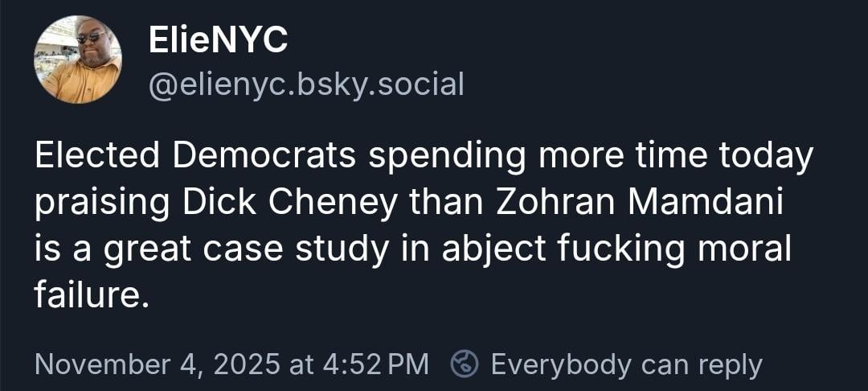Click the @elienyc.bsky.social handle
868x391 pixels.
(x=306, y=83)
